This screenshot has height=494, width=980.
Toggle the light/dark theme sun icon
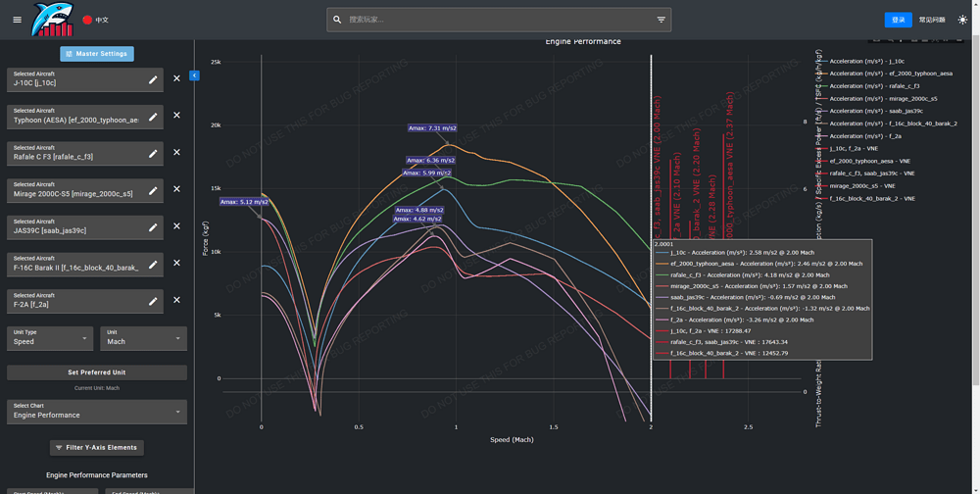962,20
